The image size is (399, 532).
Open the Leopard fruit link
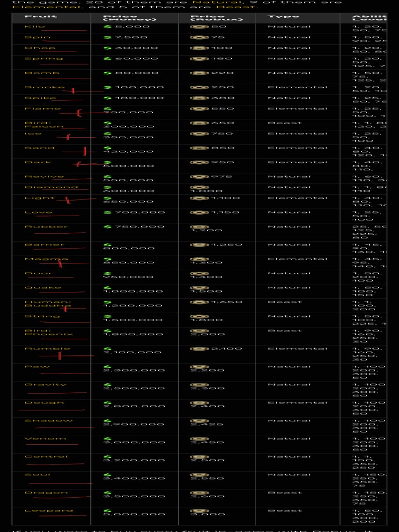(48, 511)
